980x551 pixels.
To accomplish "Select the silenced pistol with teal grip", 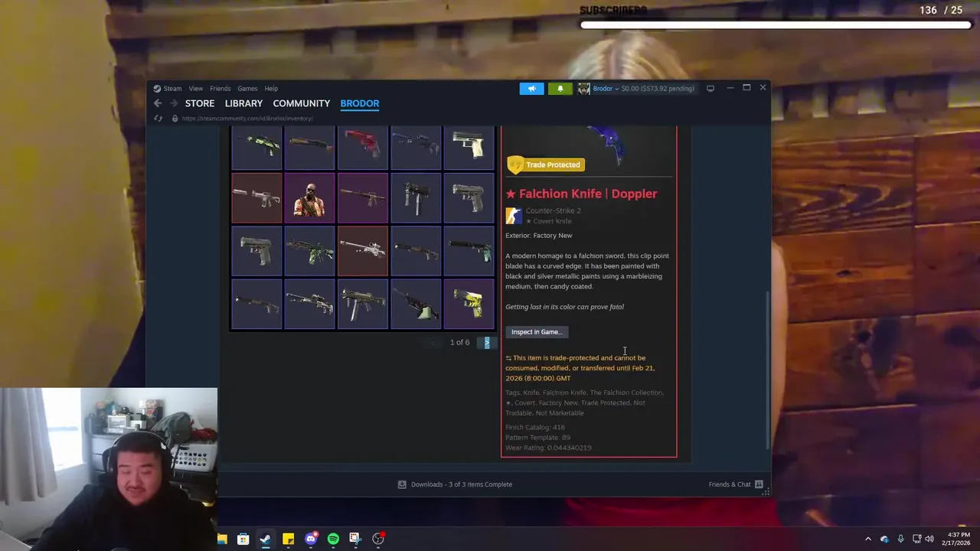I will [x=469, y=251].
